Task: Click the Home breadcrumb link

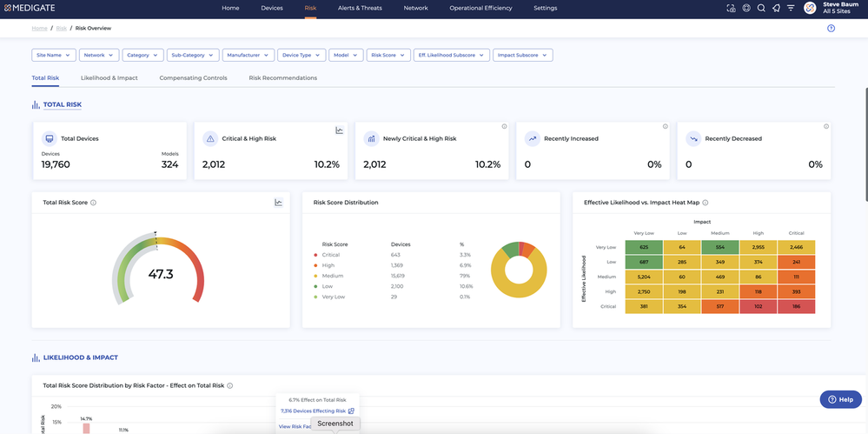Action: [x=39, y=29]
